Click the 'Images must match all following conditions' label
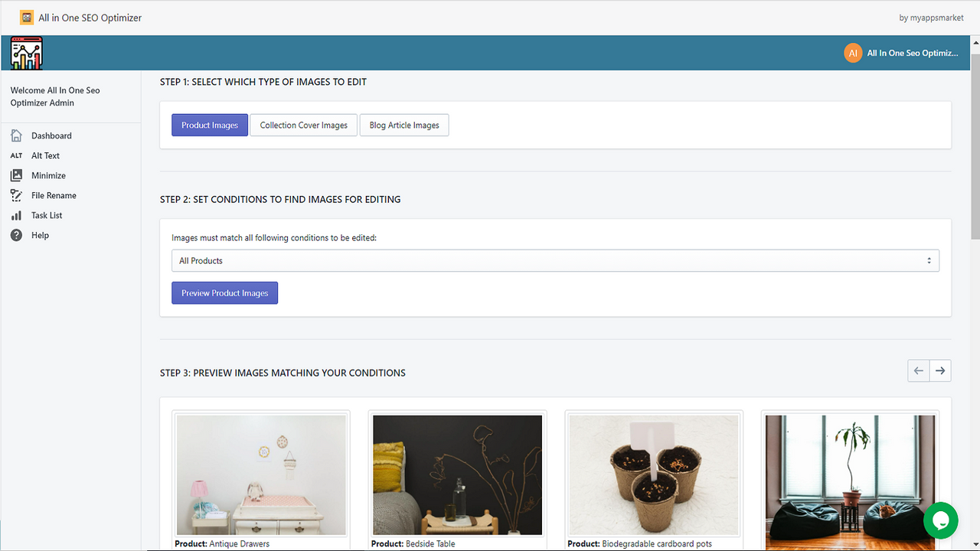Image resolution: width=980 pixels, height=551 pixels. pyautogui.click(x=274, y=238)
